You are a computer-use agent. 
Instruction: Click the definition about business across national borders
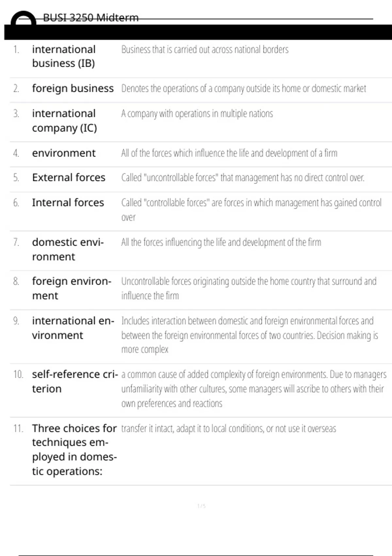(x=205, y=49)
